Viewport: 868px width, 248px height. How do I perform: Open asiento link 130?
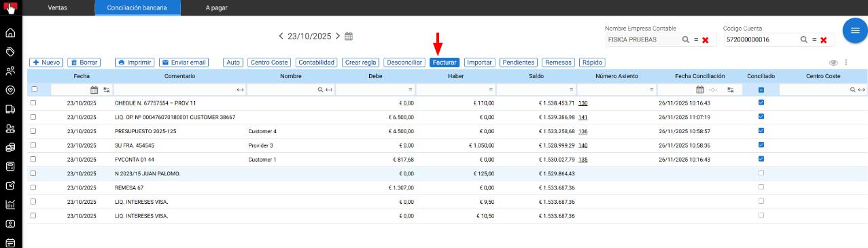click(x=583, y=103)
